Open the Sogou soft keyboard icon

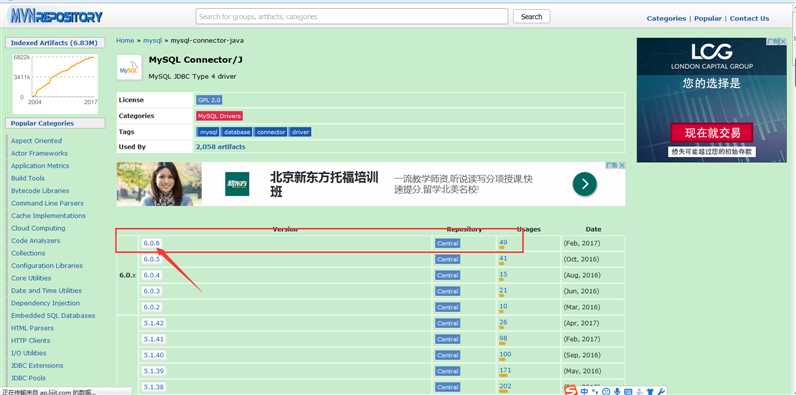628,391
